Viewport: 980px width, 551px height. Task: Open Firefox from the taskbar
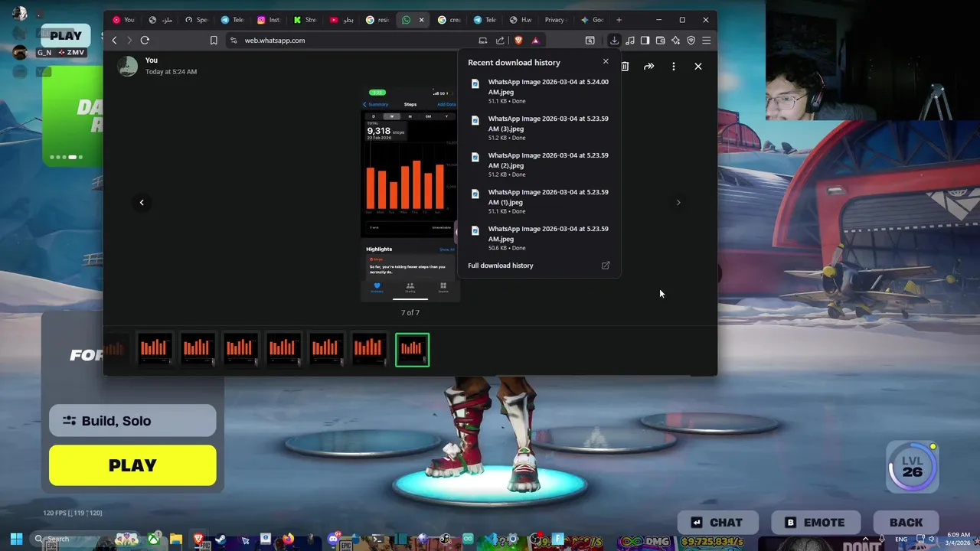pos(288,540)
